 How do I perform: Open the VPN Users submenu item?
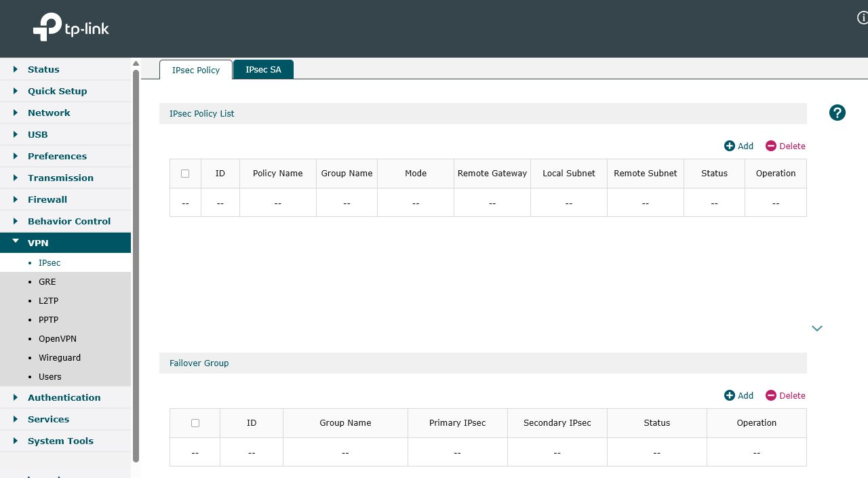[65, 376]
